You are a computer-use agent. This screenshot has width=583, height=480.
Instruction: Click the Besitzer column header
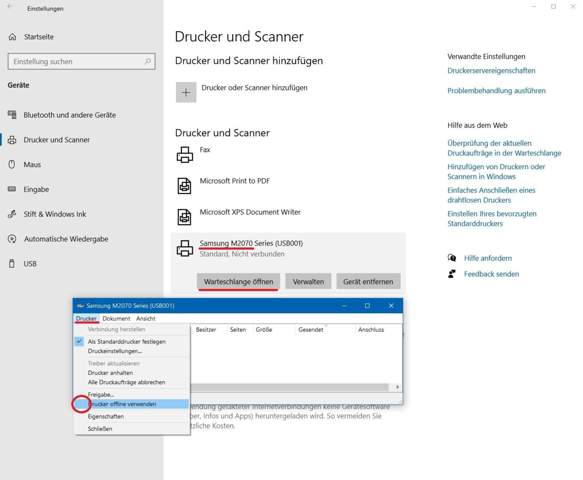point(206,330)
